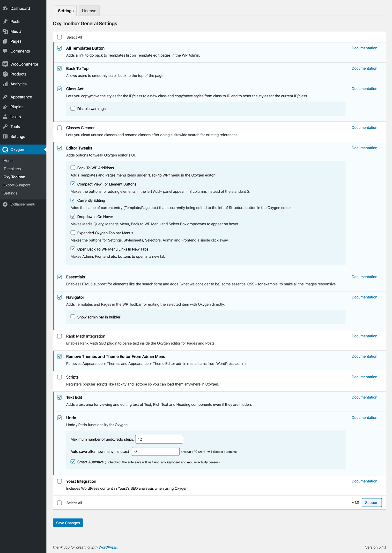This screenshot has width=392, height=553.
Task: Toggle the Editor Tweaks checkbox
Action: [59, 148]
